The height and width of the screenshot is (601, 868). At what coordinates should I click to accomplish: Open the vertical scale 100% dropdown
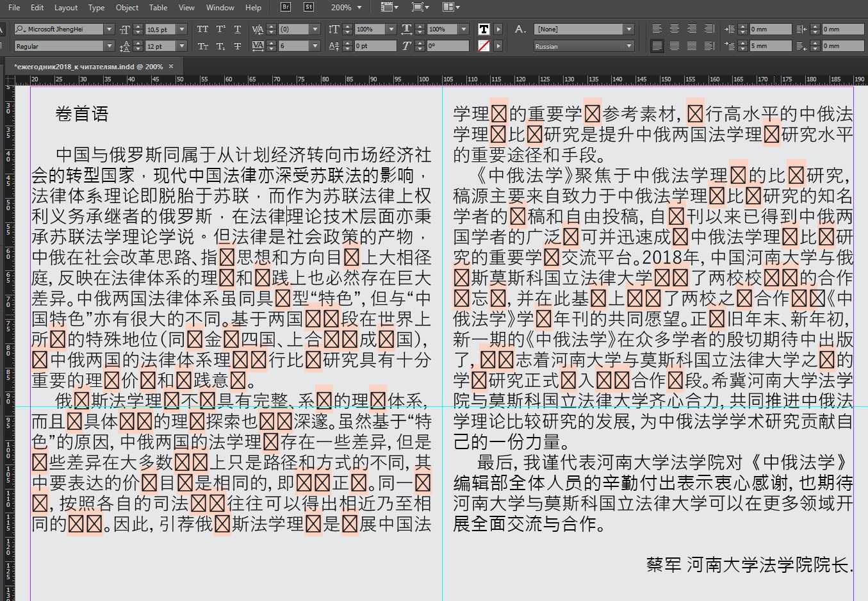(391, 29)
